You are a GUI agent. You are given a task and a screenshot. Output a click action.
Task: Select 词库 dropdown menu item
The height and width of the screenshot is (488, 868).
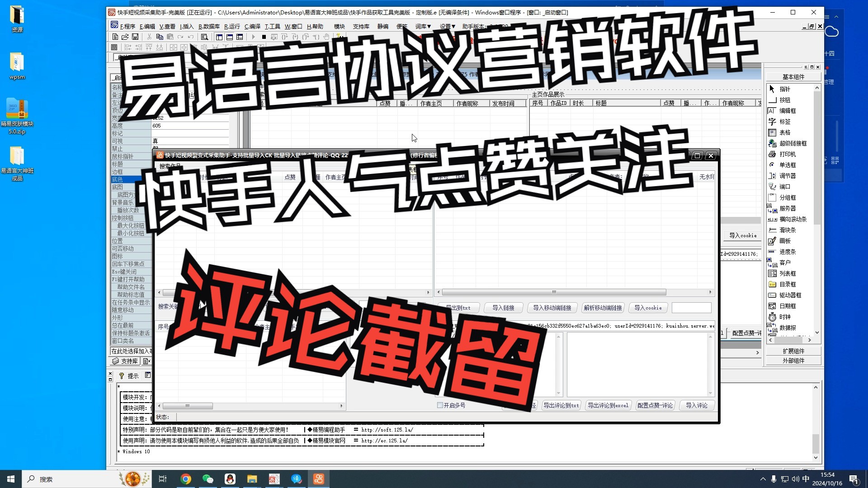coord(423,26)
